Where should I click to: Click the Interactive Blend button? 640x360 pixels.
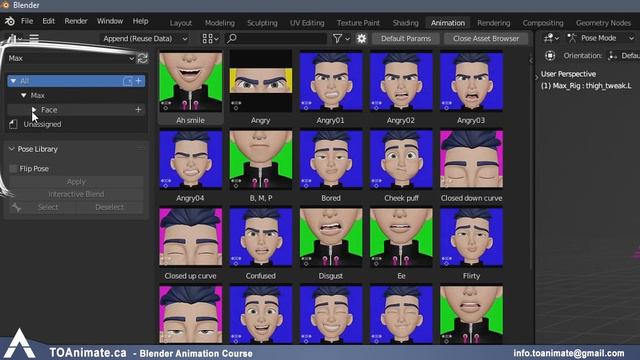pos(76,194)
